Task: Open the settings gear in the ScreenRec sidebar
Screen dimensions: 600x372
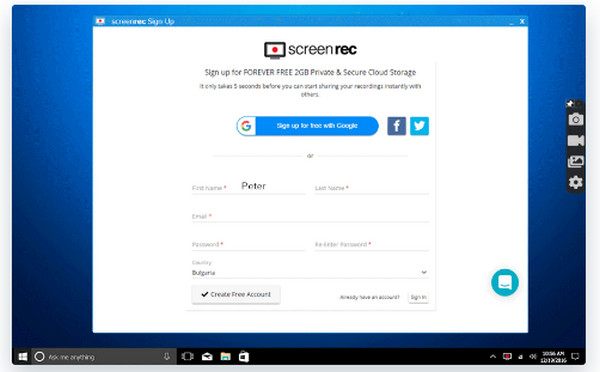Action: click(x=576, y=182)
